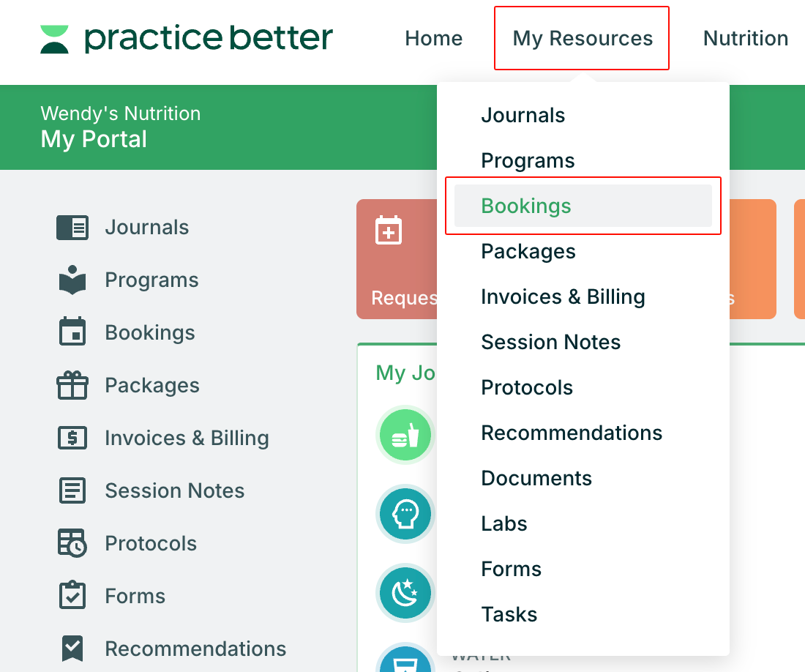Click the Packages gift icon in sidebar

[72, 385]
